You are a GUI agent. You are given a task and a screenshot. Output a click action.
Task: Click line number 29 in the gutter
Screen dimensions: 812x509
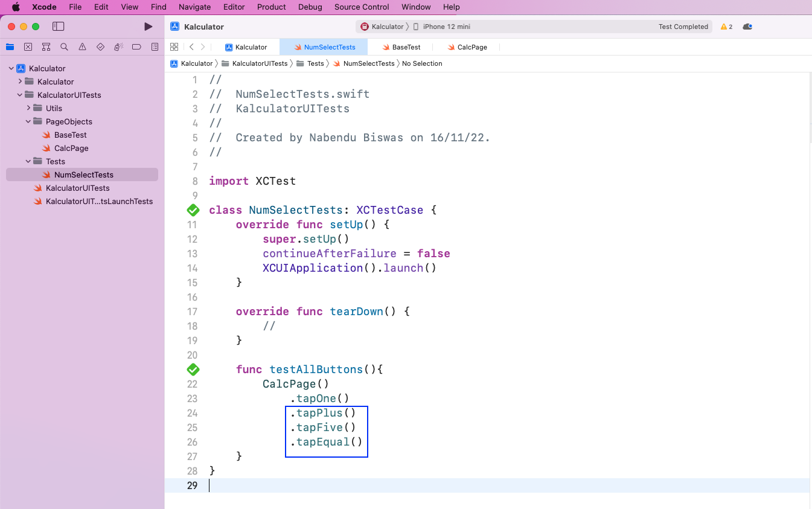[x=192, y=485]
